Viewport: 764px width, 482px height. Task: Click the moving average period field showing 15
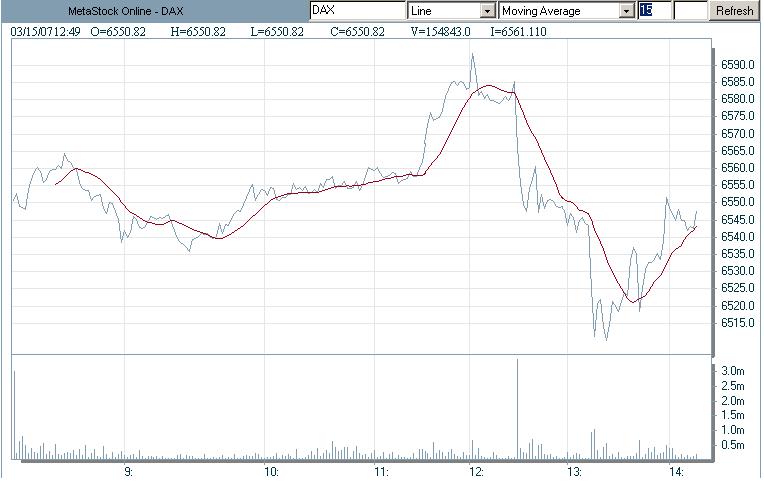coord(654,10)
